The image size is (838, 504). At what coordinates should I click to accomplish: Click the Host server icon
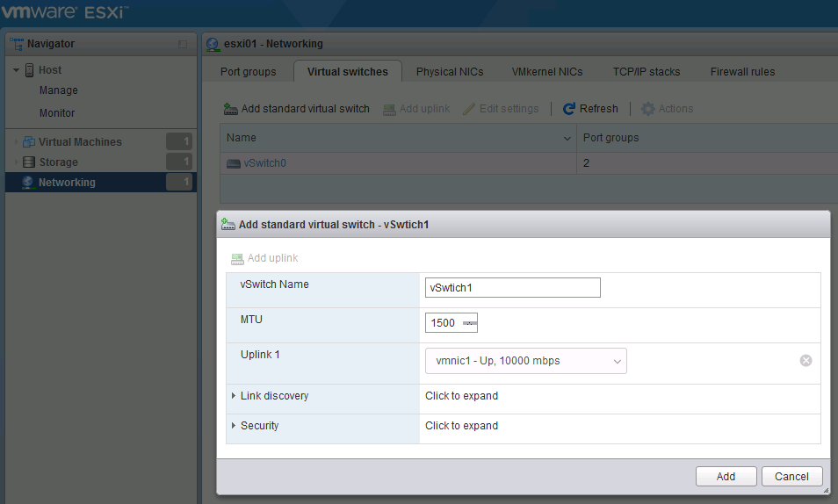(29, 70)
